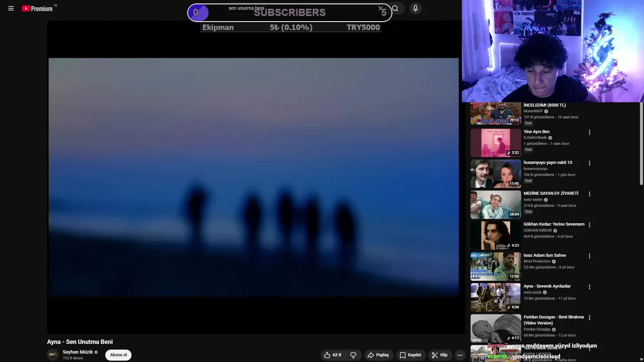Image resolution: width=644 pixels, height=362 pixels.
Task: Open options for Yine Aynı Ben
Action: coord(590,132)
